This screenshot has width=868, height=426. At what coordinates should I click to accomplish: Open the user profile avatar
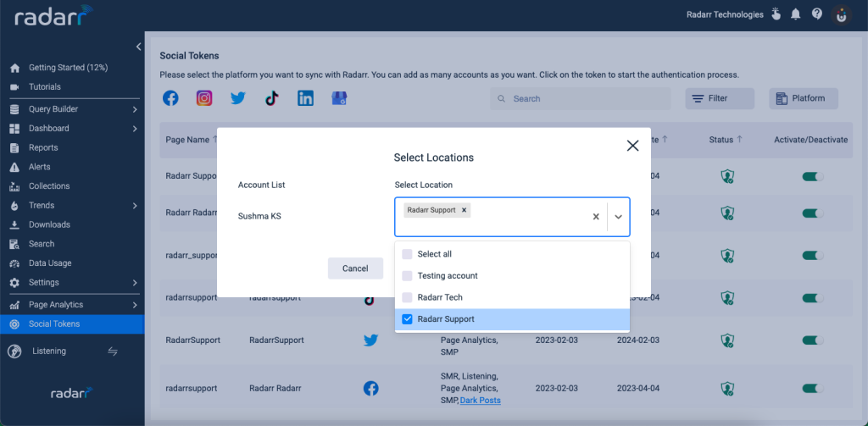coord(842,15)
